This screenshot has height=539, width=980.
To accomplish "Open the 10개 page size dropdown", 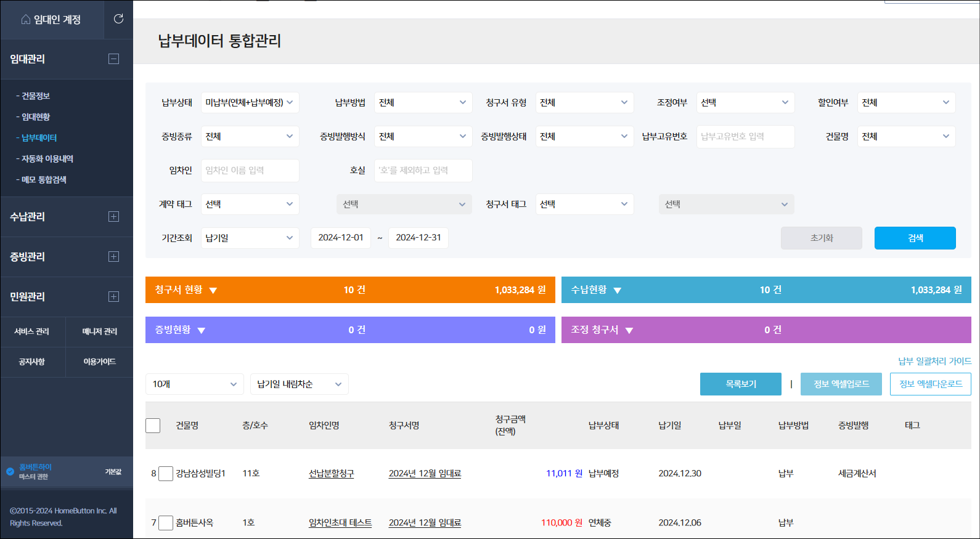I will 194,384.
